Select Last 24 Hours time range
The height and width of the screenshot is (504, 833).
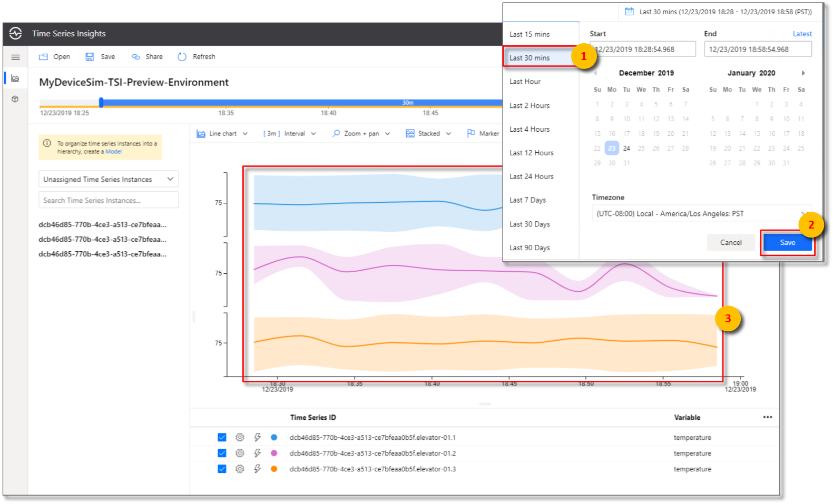[x=531, y=176]
